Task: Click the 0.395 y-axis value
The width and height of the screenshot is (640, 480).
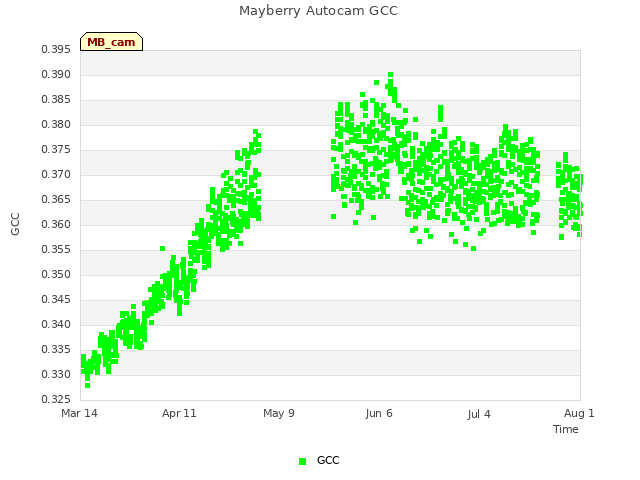Action: 56,50
